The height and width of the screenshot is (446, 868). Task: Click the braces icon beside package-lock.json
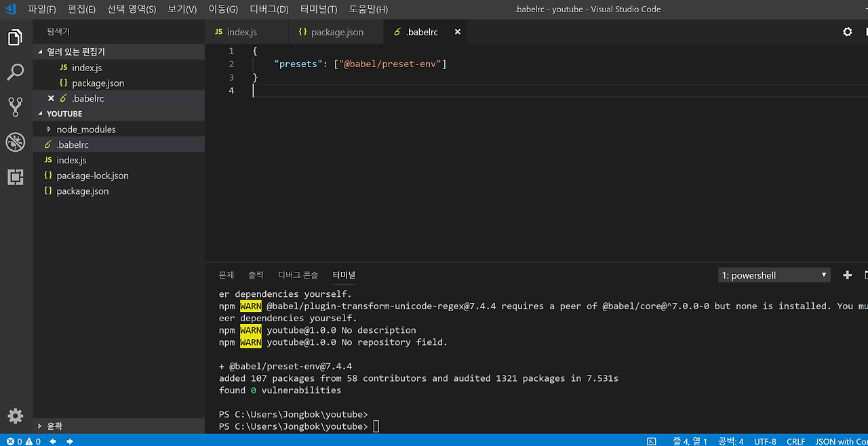click(x=47, y=176)
